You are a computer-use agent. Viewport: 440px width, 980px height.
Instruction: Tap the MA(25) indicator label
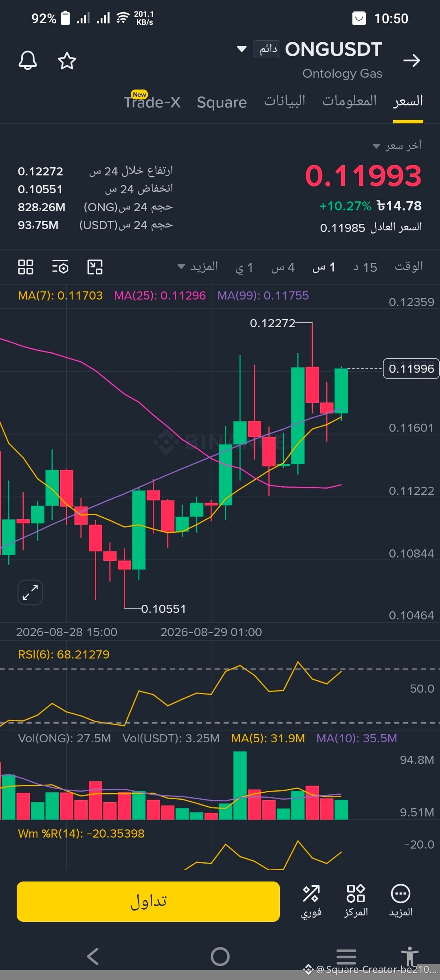(160, 295)
